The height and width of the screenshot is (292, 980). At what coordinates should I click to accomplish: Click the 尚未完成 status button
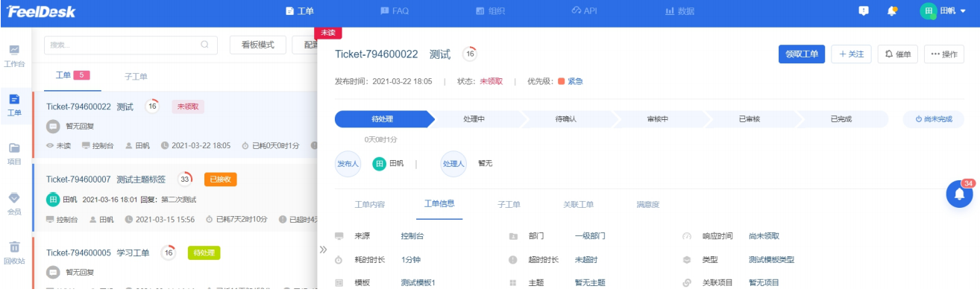coord(933,119)
